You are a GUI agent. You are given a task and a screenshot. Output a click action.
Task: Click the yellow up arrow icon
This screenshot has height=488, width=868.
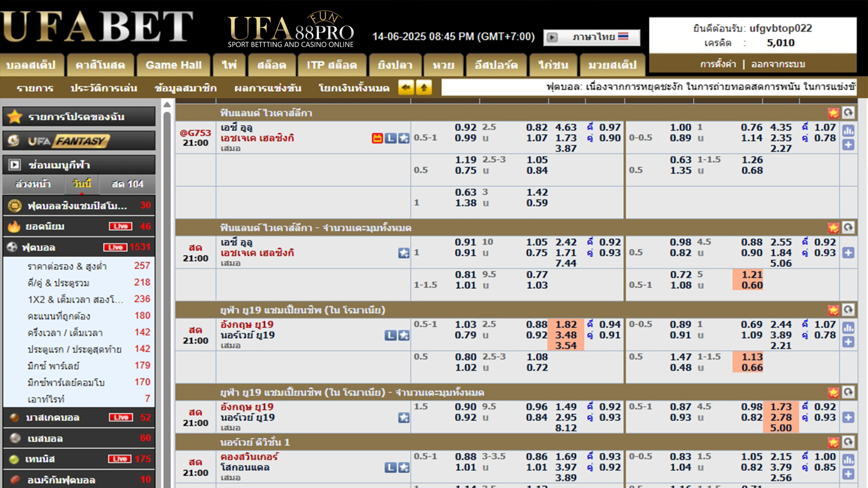click(424, 88)
